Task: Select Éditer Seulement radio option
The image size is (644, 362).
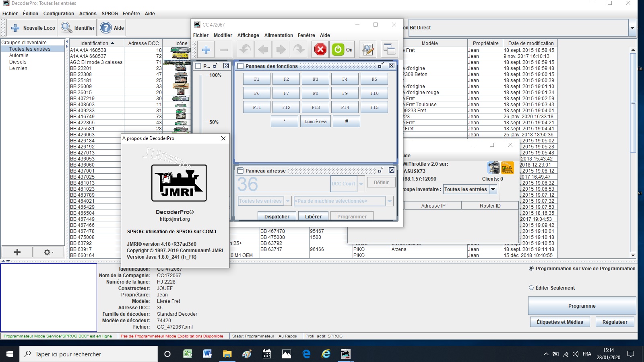Action: click(x=531, y=288)
